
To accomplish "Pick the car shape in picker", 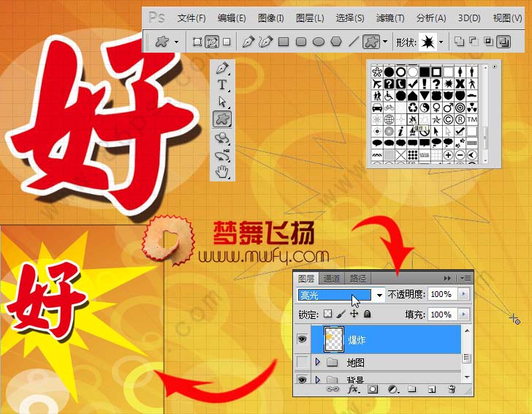I will (x=377, y=108).
